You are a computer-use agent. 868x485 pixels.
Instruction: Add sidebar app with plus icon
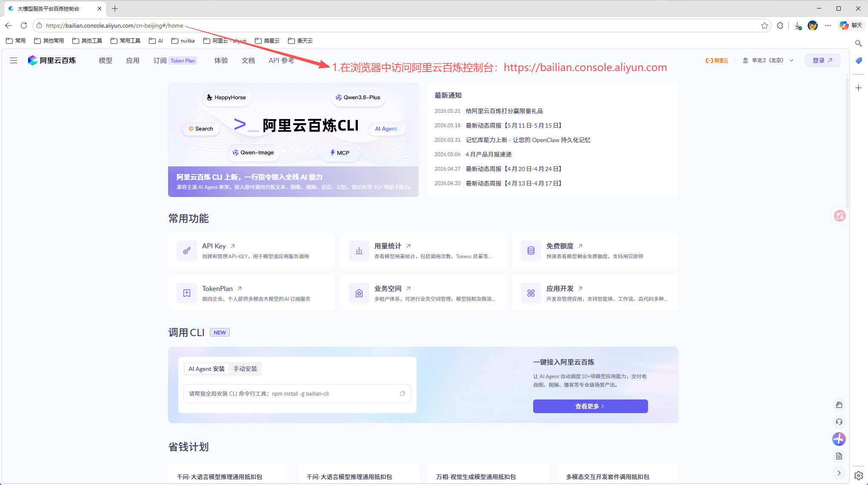coord(859,88)
